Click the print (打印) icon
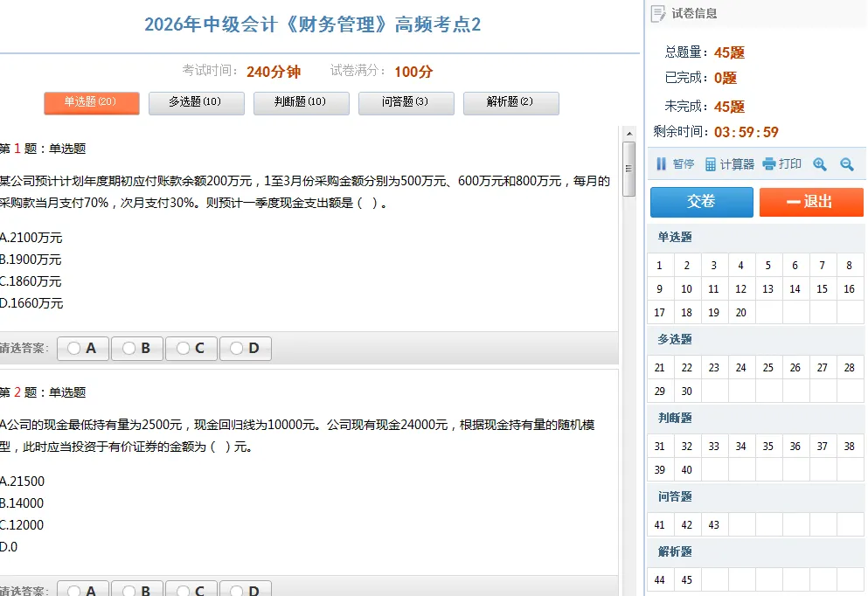This screenshot has height=596, width=868. pos(769,163)
